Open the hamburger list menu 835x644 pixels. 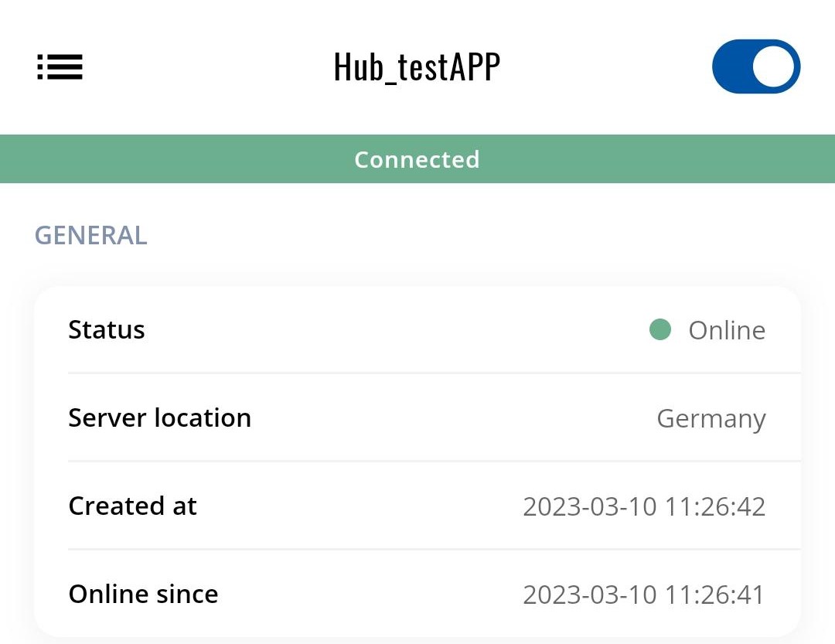point(60,67)
